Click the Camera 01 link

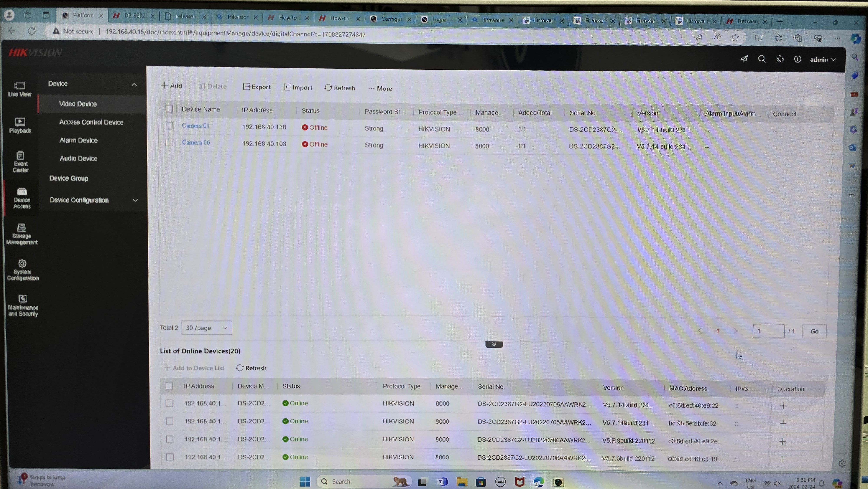pyautogui.click(x=196, y=126)
